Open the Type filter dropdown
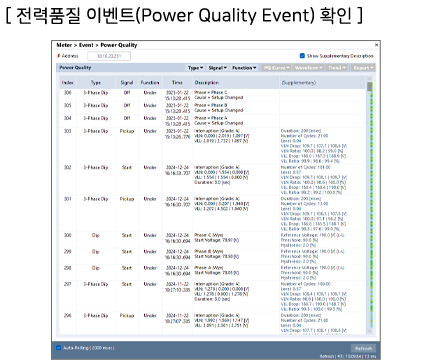The image size is (433, 361). [195, 68]
